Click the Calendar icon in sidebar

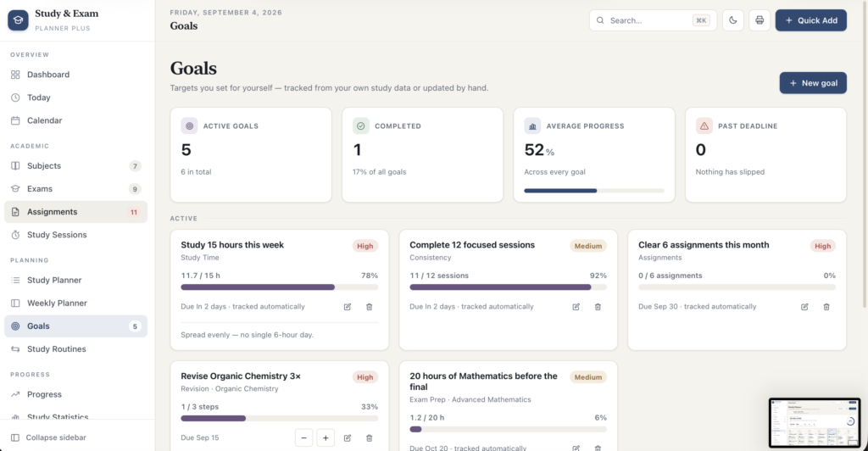pos(15,120)
